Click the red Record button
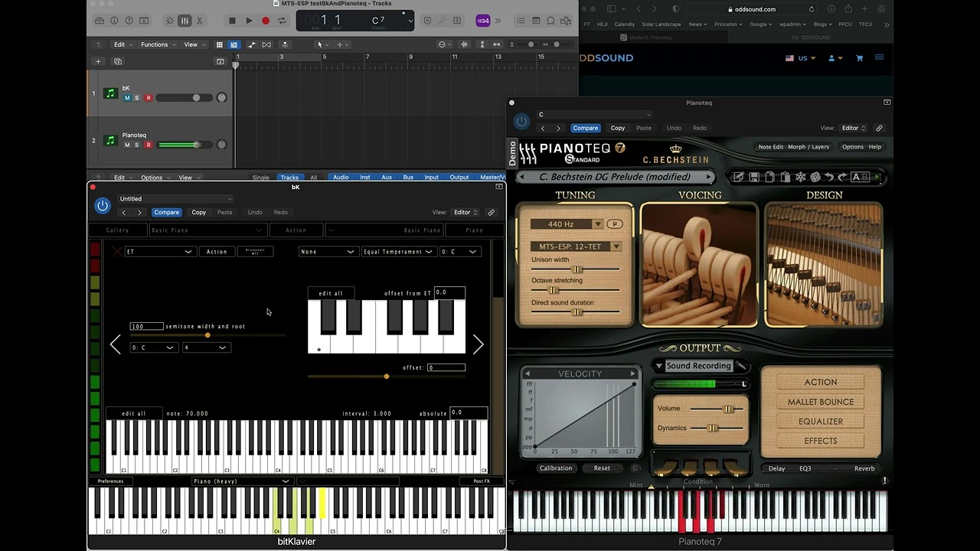This screenshot has height=551, width=980. pos(266,21)
